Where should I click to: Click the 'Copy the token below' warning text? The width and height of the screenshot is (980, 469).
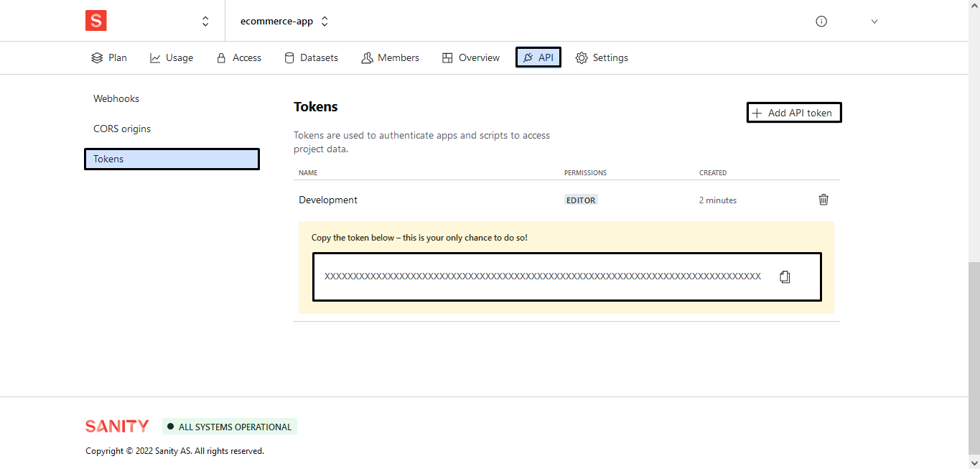pyautogui.click(x=419, y=238)
